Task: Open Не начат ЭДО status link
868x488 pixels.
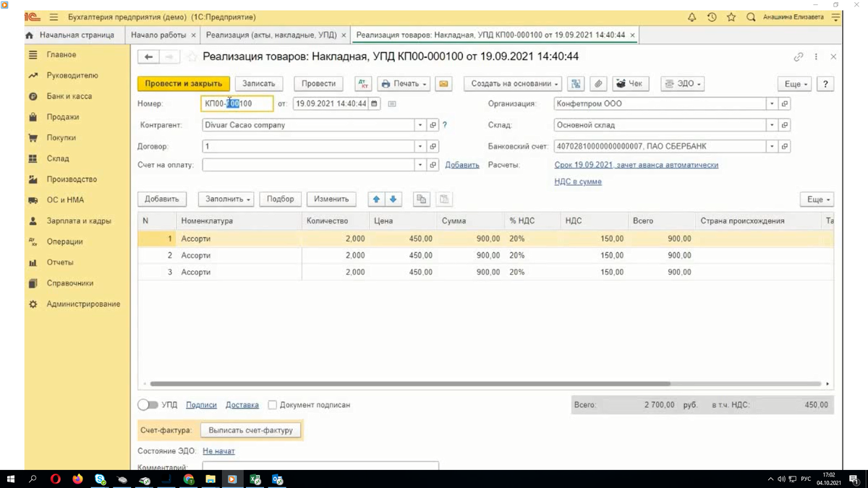Action: click(218, 451)
